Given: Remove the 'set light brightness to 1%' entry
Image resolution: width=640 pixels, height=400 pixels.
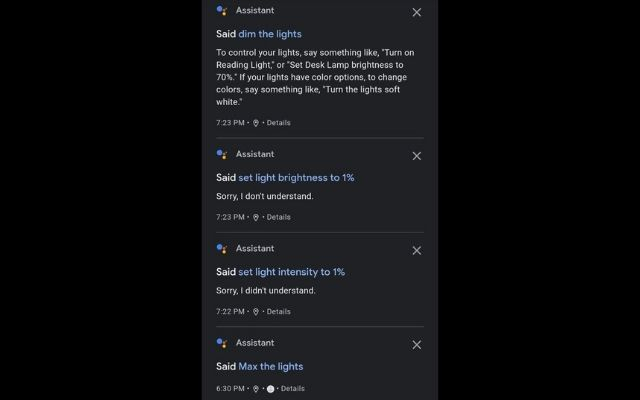Looking at the screenshot, I should click(x=417, y=155).
